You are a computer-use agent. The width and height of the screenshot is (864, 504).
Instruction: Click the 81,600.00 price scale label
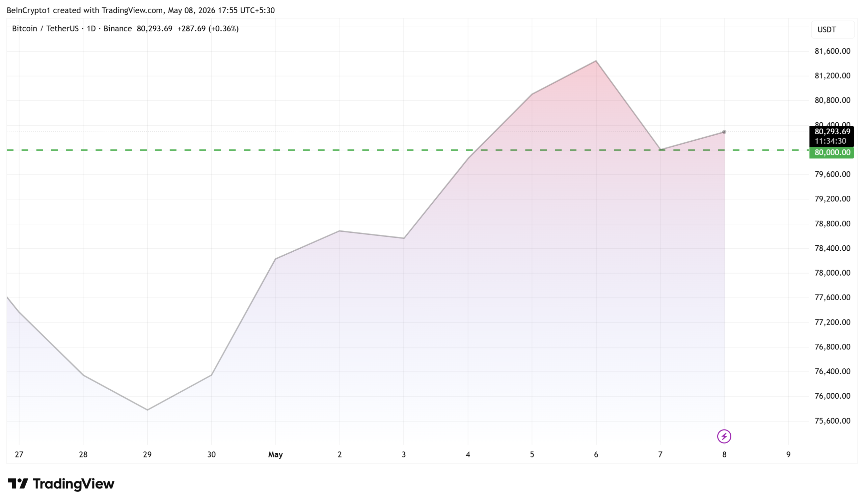[x=832, y=51]
